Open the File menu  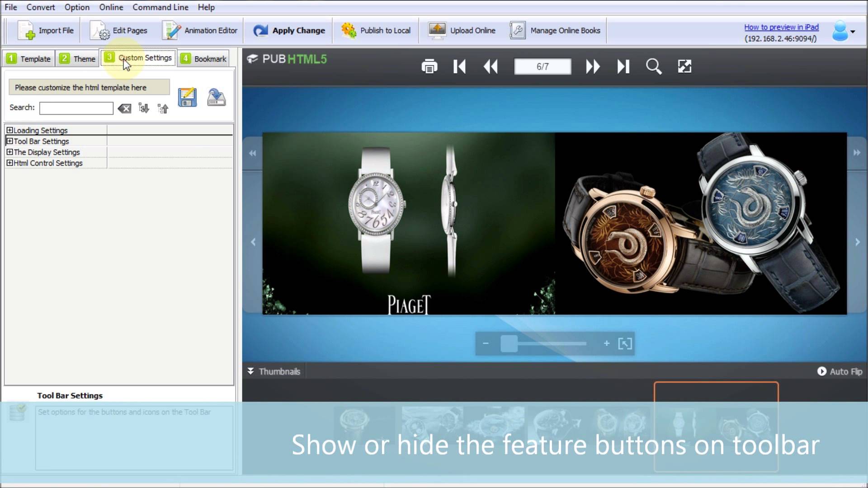[x=11, y=7]
